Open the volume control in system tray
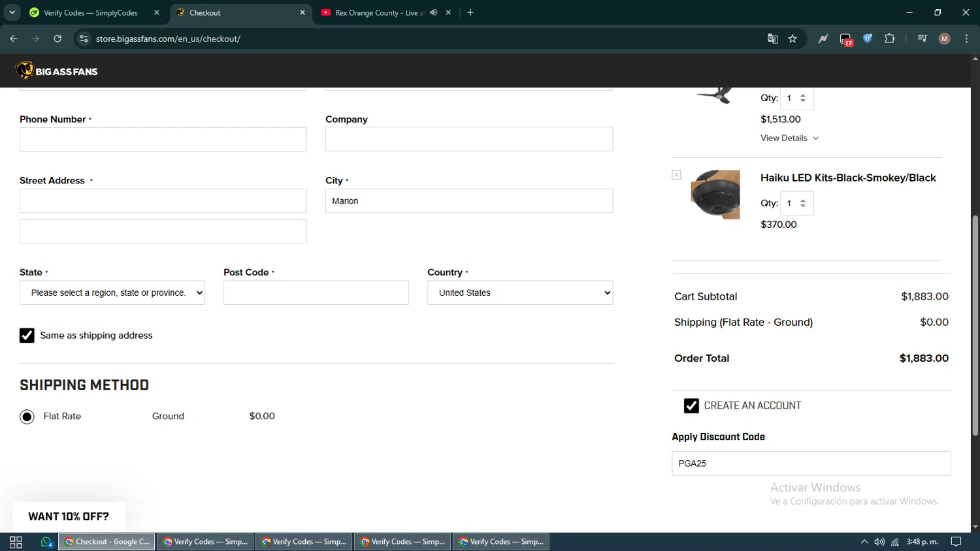980x551 pixels. point(879,542)
